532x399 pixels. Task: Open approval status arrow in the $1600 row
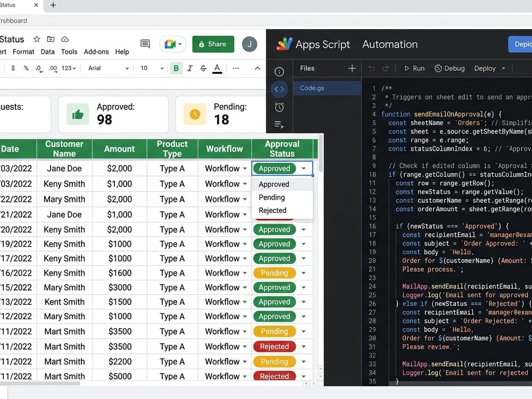tap(304, 273)
